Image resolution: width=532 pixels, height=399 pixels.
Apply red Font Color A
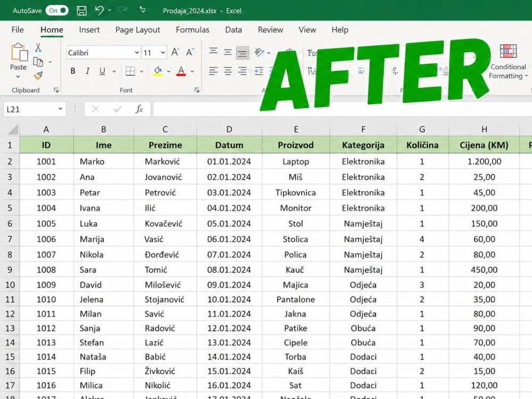[x=181, y=71]
